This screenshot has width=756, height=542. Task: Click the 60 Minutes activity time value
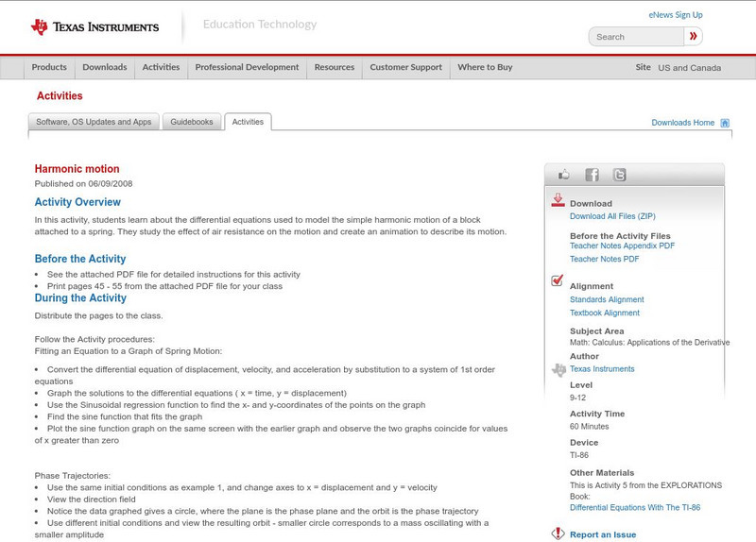[589, 427]
